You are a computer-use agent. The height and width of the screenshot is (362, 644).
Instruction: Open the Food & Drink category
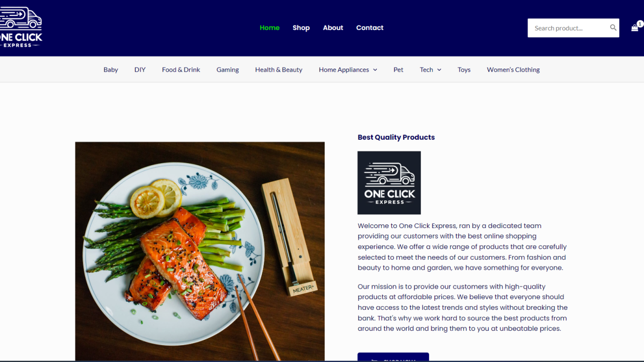point(181,70)
